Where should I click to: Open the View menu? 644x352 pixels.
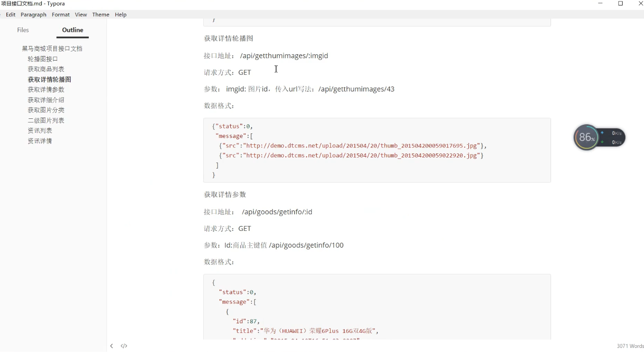81,15
